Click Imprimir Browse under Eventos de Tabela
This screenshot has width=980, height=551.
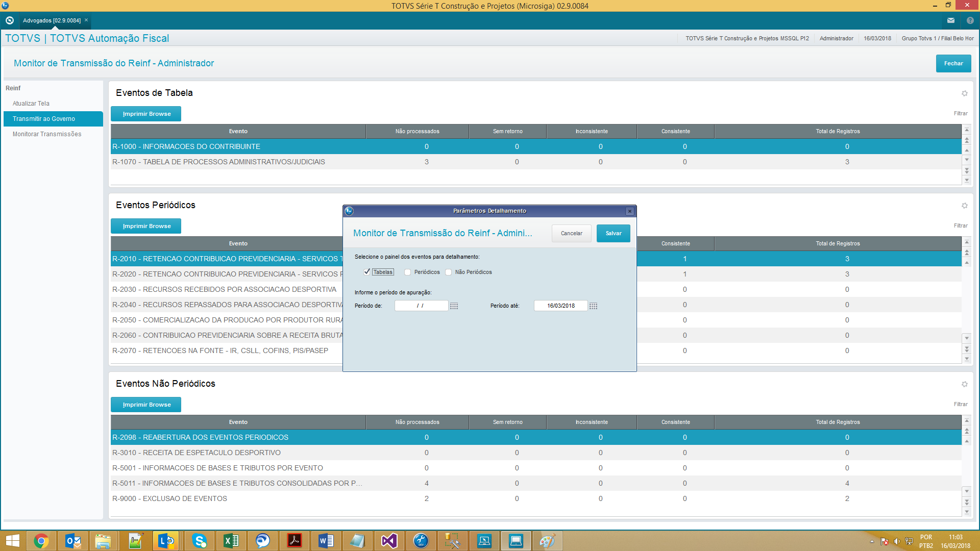click(146, 114)
